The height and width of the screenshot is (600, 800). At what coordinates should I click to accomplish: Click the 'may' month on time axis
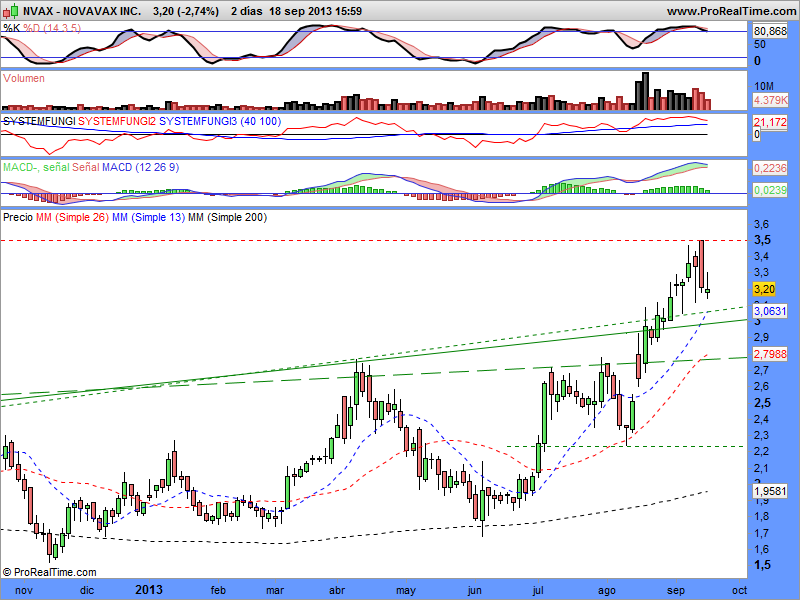[x=406, y=591]
